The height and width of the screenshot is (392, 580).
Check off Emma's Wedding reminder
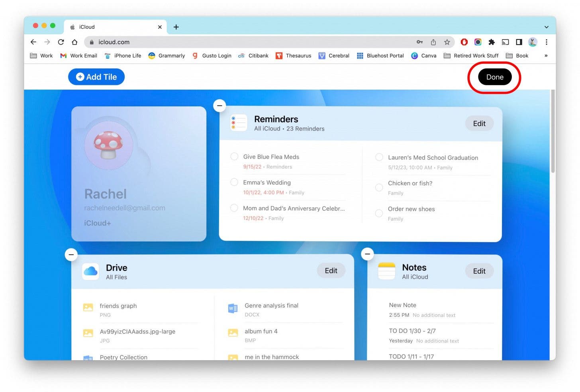234,182
